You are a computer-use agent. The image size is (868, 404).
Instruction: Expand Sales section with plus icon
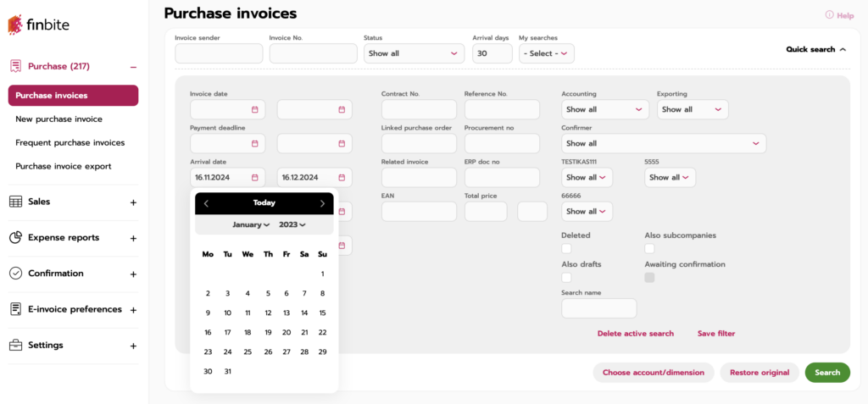pyautogui.click(x=133, y=202)
